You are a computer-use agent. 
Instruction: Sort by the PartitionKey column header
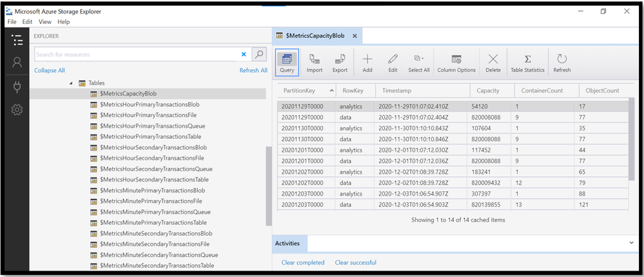pyautogui.click(x=307, y=90)
